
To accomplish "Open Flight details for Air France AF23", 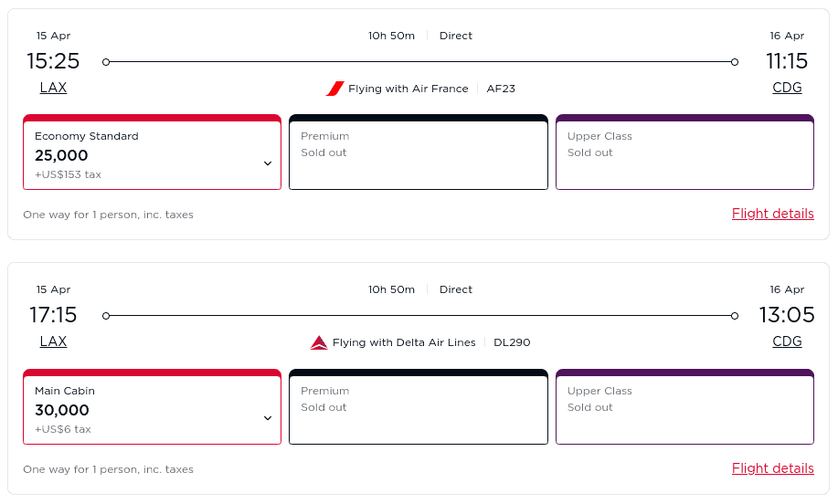I will tap(772, 214).
